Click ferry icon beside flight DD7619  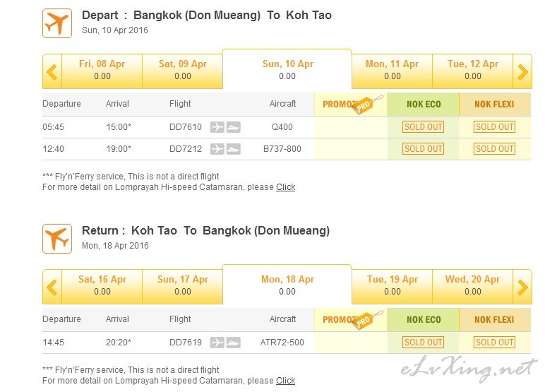click(x=233, y=343)
